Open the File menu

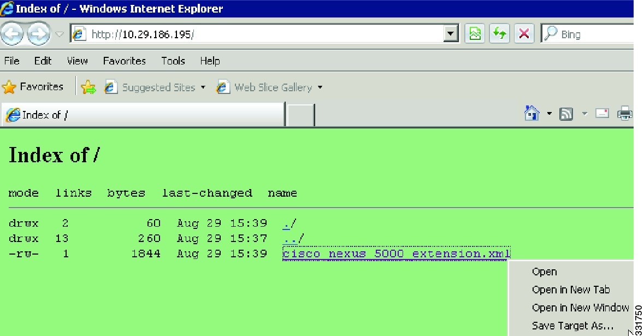(11, 61)
